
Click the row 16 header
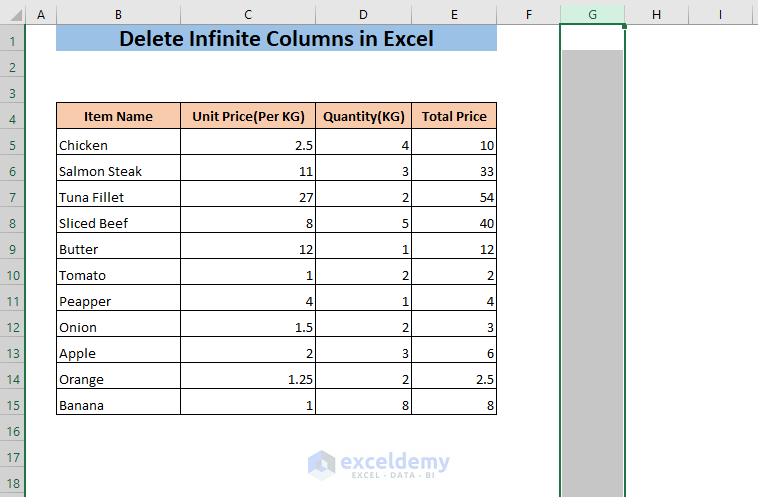point(13,431)
